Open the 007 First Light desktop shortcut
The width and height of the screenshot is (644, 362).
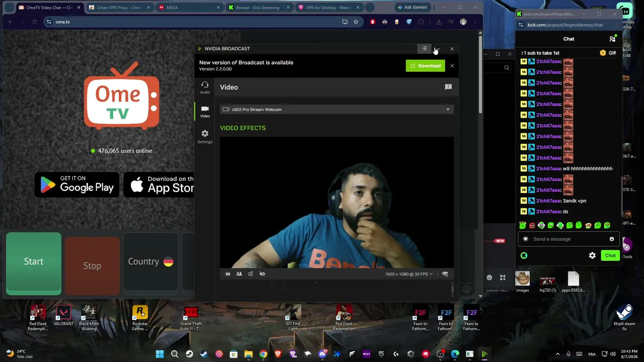point(293,318)
